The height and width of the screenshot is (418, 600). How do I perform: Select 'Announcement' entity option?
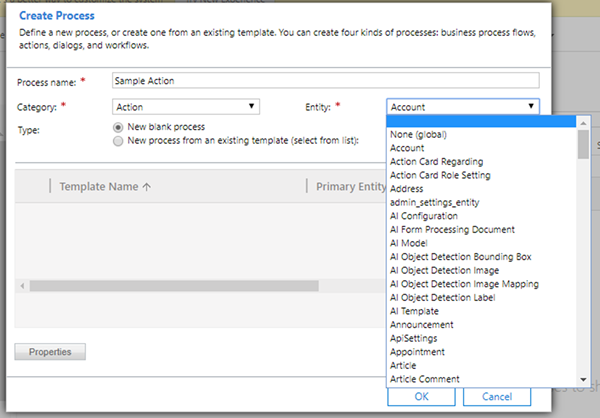point(421,325)
